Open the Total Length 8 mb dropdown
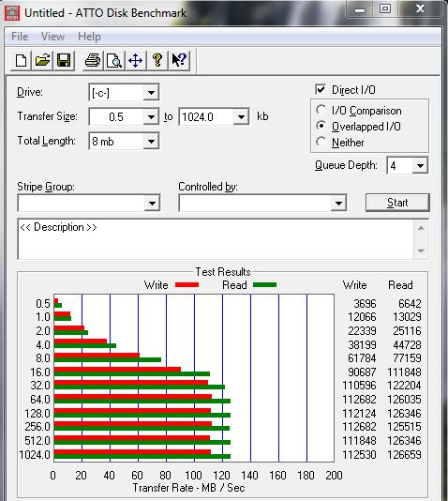 click(124, 142)
